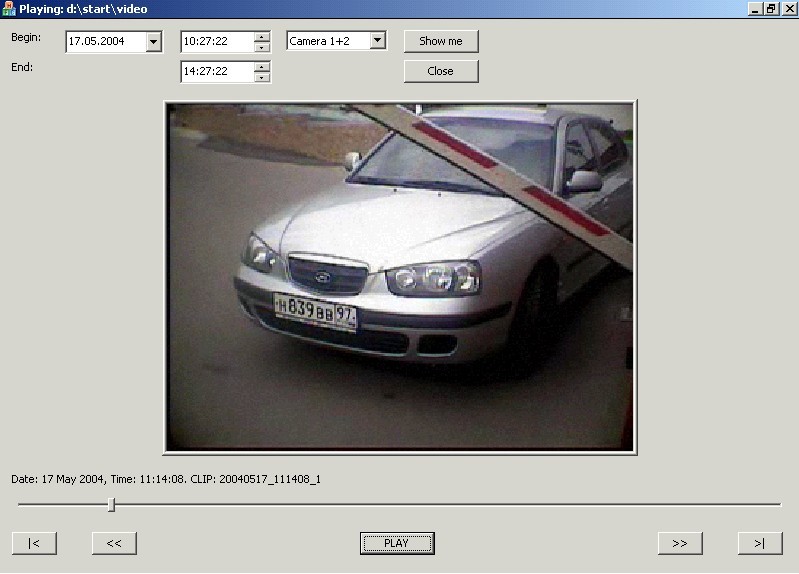Restore down the Playing window

coord(771,9)
